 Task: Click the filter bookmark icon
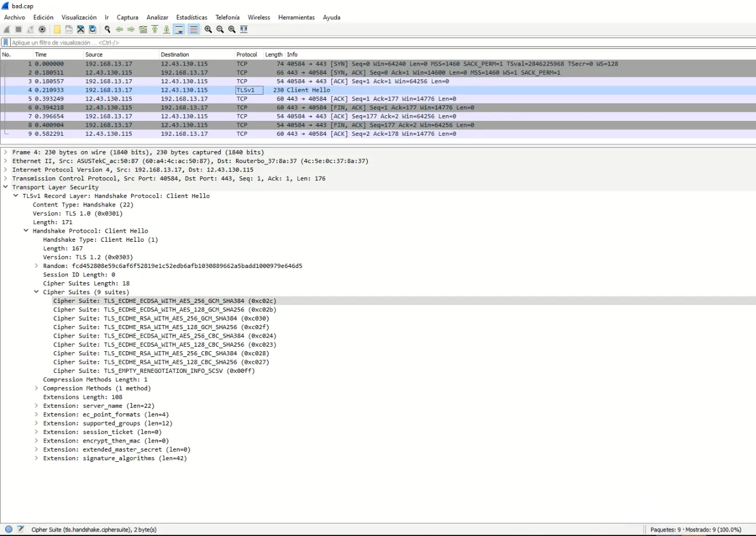[6, 43]
